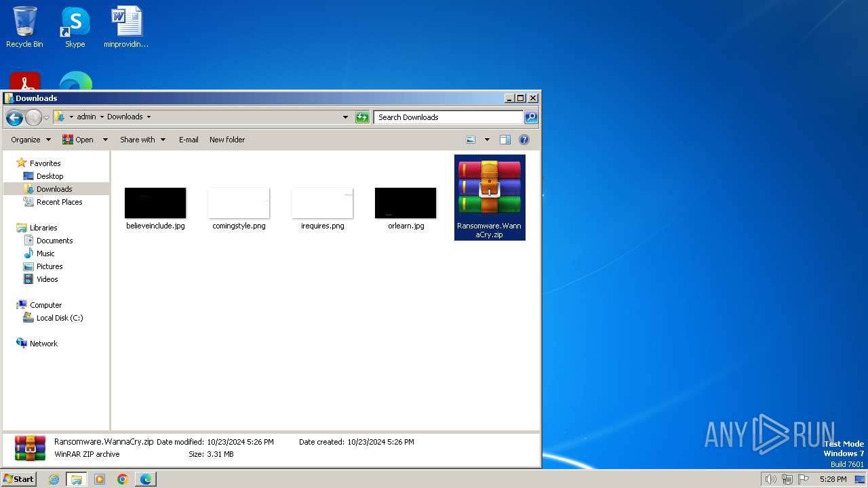Click the network tray icon
868x488 pixels.
point(788,479)
